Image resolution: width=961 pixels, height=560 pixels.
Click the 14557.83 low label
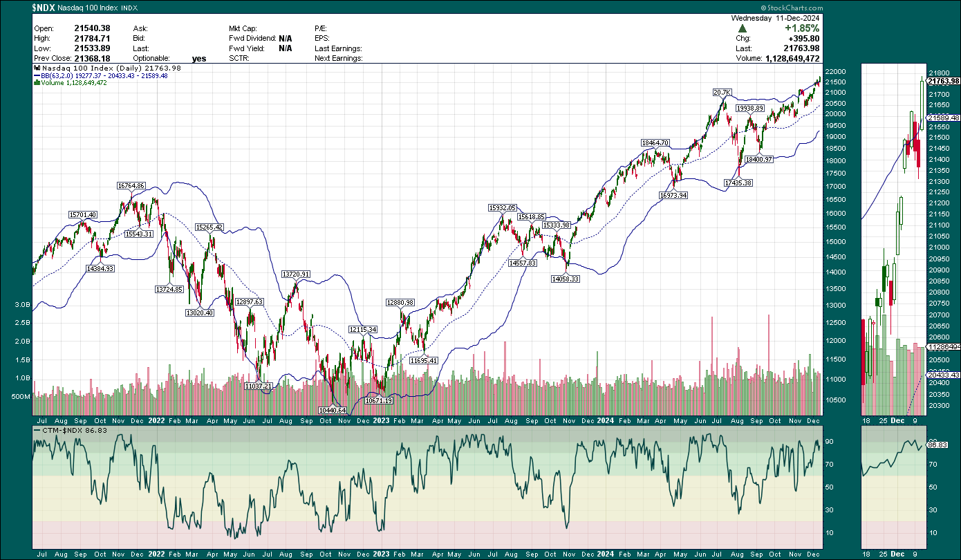522,263
